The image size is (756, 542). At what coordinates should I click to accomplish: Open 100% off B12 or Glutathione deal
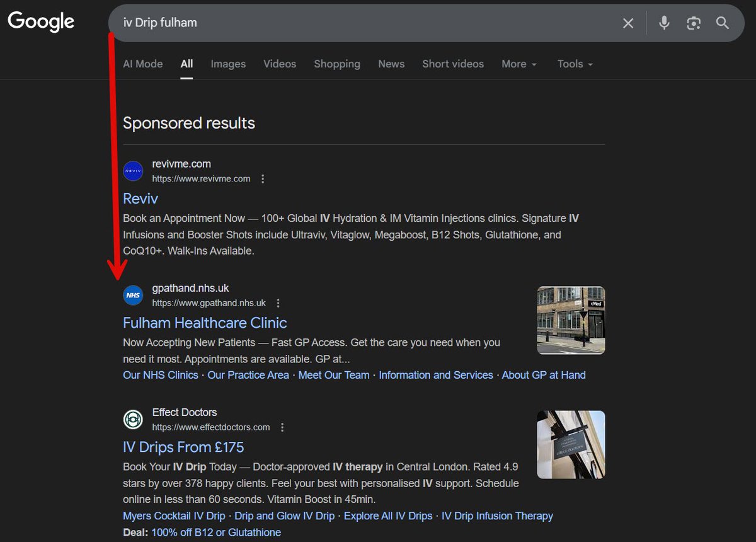pos(216,533)
